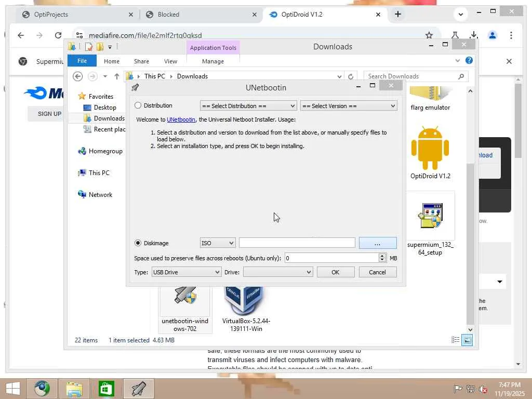Open the browser profile avatar icon
The width and height of the screenshot is (532, 399).
coord(493,35)
